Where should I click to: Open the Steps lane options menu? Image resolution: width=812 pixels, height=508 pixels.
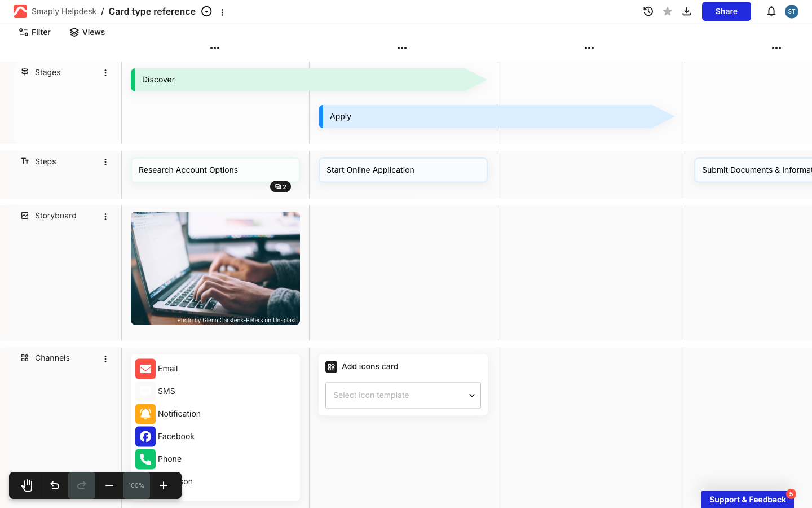point(105,162)
